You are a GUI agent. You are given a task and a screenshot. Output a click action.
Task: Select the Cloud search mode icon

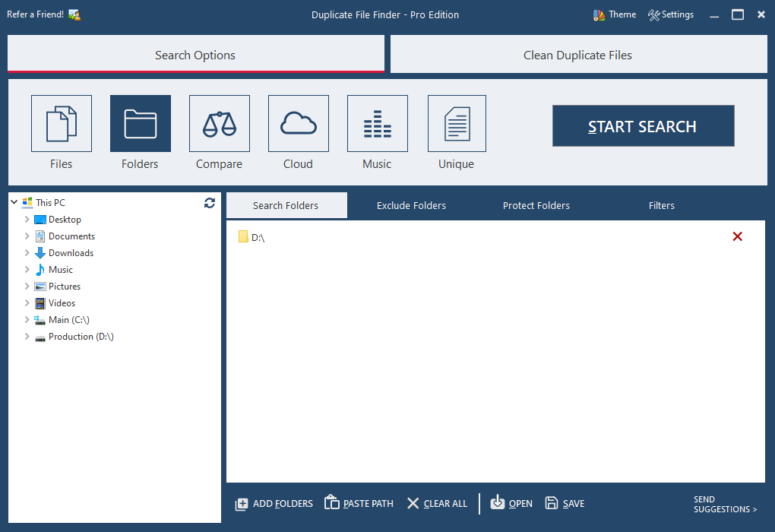click(298, 123)
